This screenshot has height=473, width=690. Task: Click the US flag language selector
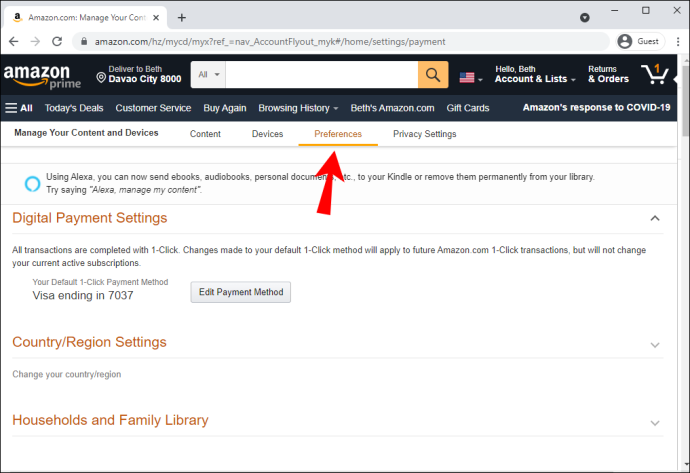pos(471,78)
